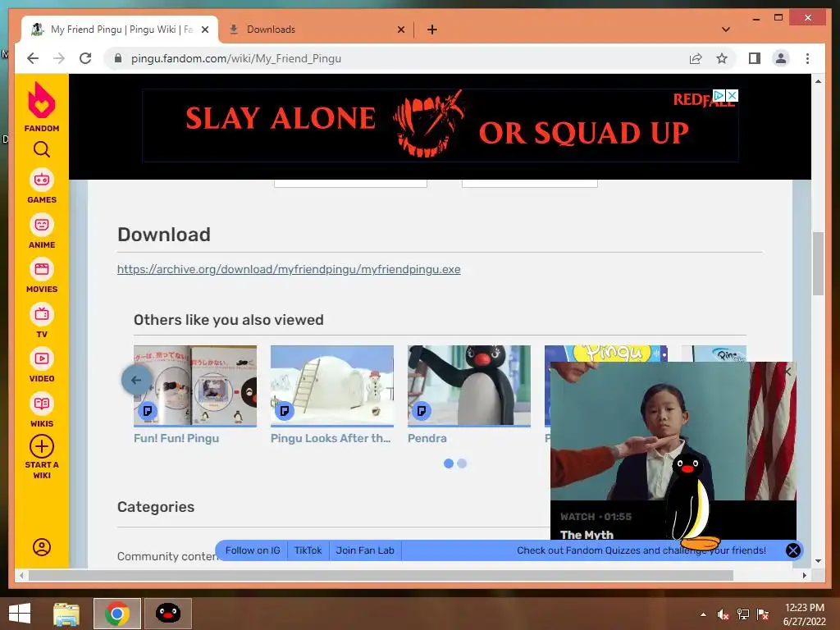Open the Fun! Fun! Pingu thumbnail

(x=195, y=386)
